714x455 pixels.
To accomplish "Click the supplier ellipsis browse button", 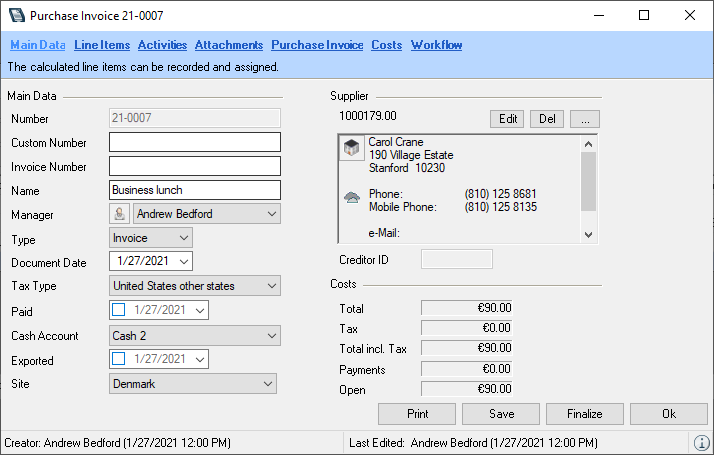I will [x=586, y=119].
